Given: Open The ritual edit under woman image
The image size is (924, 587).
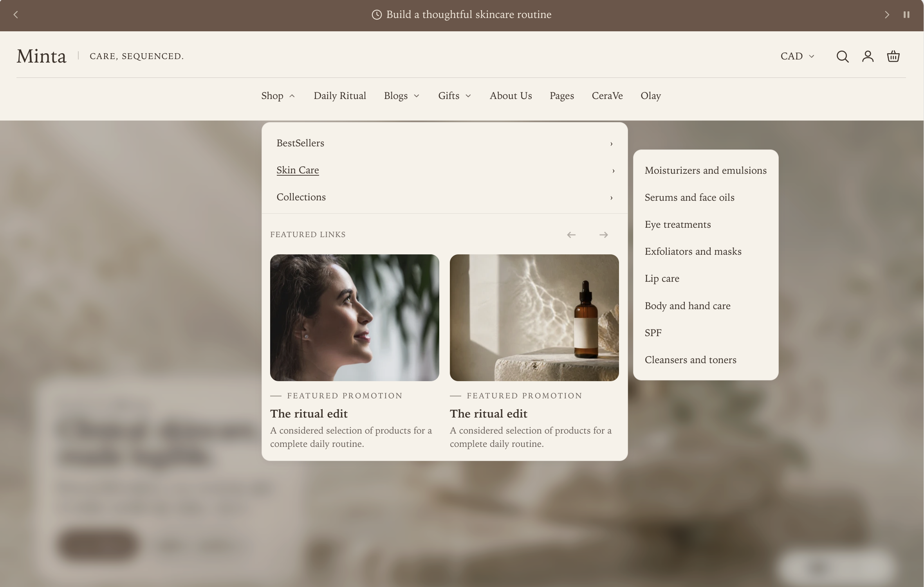Looking at the screenshot, I should 309,414.
